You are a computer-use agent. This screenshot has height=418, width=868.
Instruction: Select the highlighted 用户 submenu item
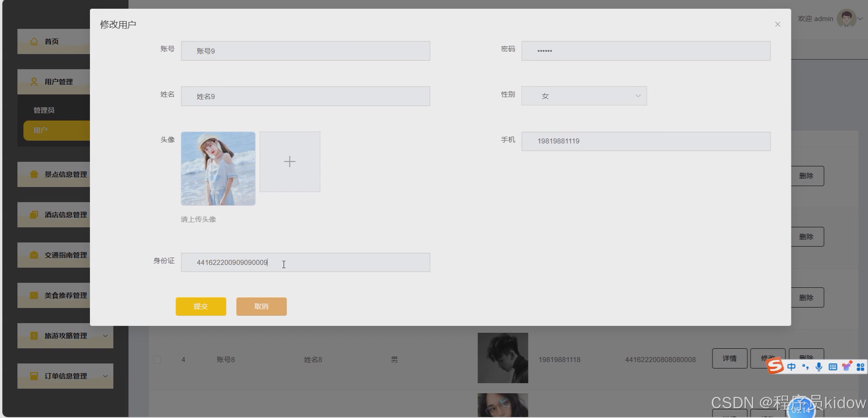point(56,131)
